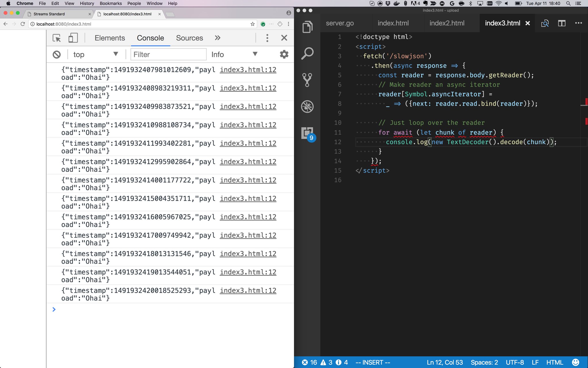The image size is (588, 368).
Task: Open the Apple menu
Action: (x=8, y=3)
